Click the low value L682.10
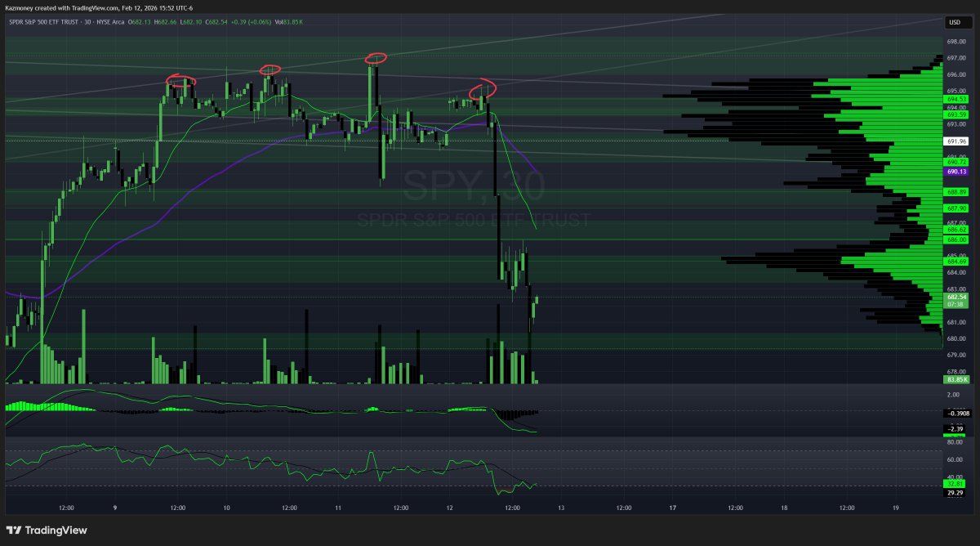 point(191,22)
